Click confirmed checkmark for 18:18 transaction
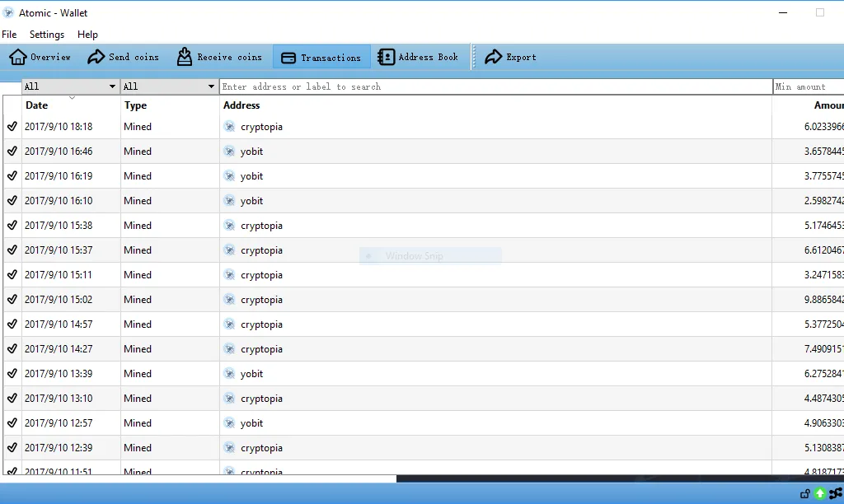This screenshot has height=504, width=844. point(12,126)
